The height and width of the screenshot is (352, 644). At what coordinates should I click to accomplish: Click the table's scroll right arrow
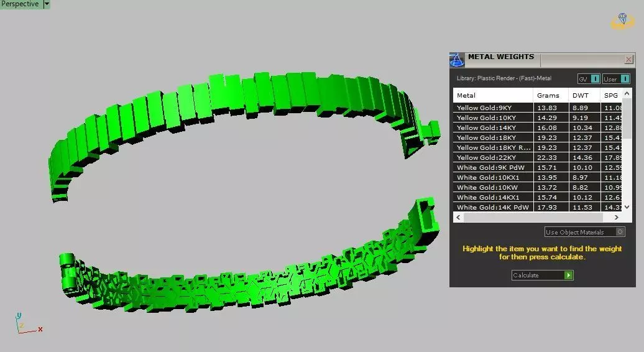[616, 217]
